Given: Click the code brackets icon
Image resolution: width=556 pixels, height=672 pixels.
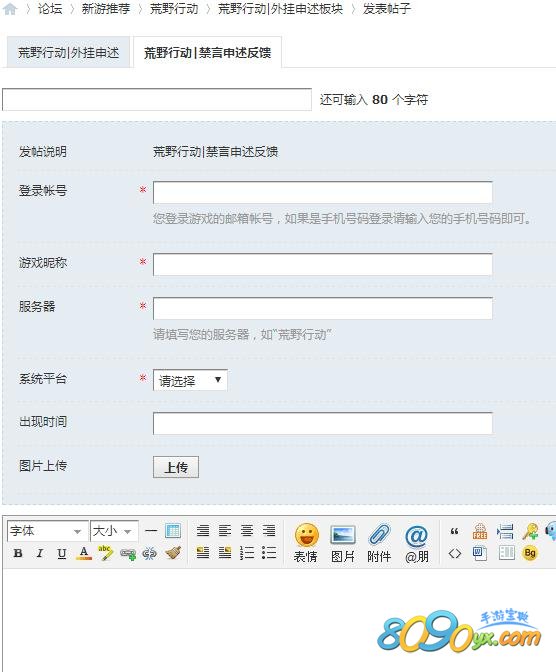Looking at the screenshot, I should pos(455,553).
